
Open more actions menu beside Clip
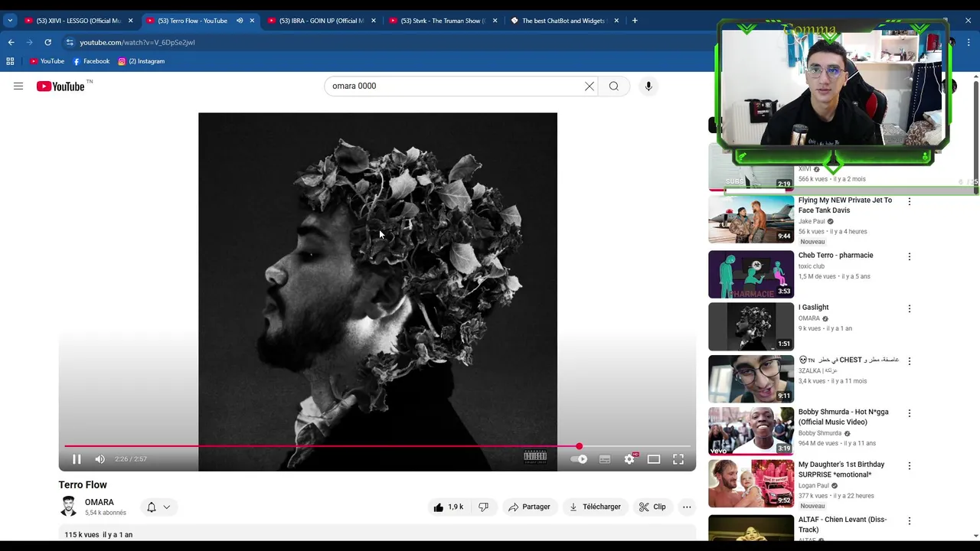click(x=687, y=507)
